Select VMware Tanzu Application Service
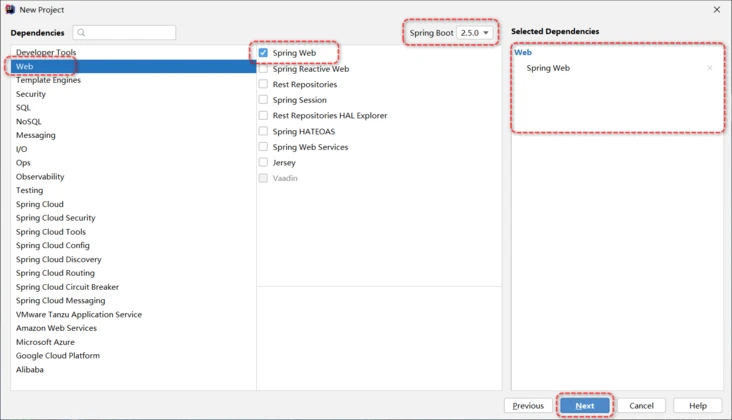The image size is (732, 420). [134, 314]
